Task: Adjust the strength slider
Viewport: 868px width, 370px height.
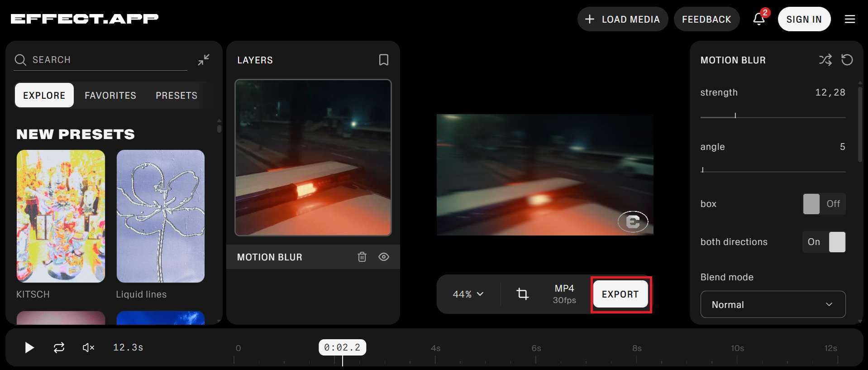Action: 773,116
